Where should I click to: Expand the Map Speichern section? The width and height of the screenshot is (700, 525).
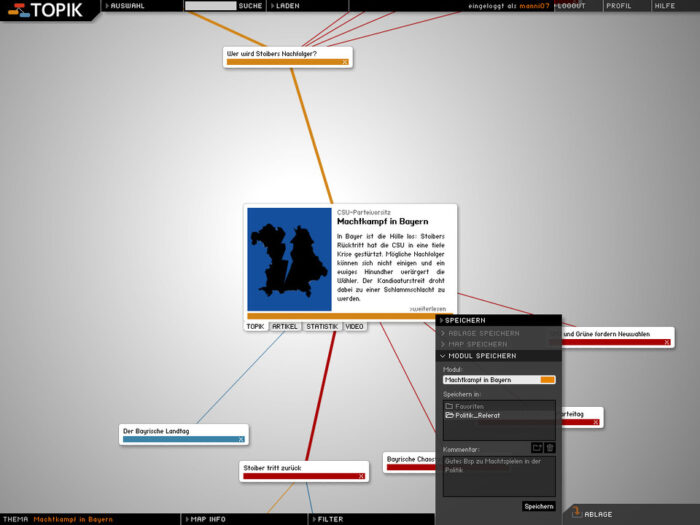[x=478, y=344]
